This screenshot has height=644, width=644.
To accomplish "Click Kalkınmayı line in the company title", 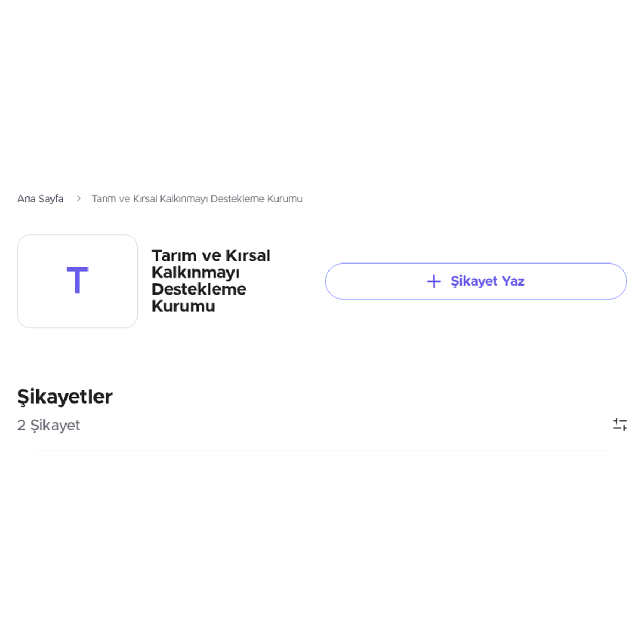I will (195, 273).
